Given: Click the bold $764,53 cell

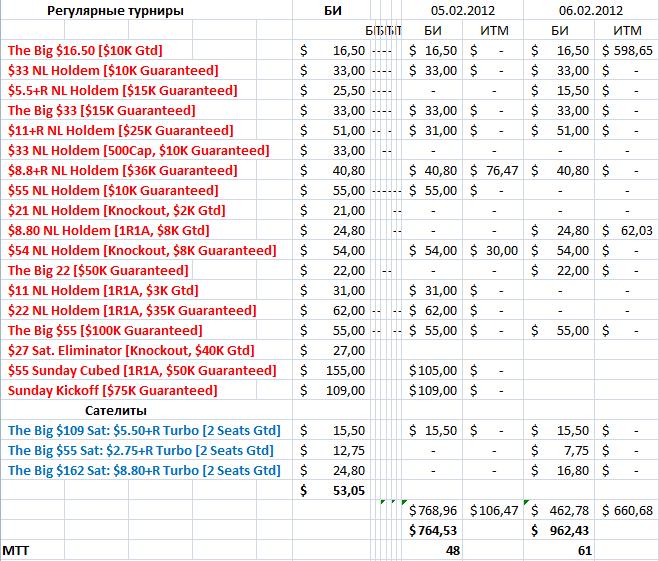Looking at the screenshot, I should click(433, 531).
